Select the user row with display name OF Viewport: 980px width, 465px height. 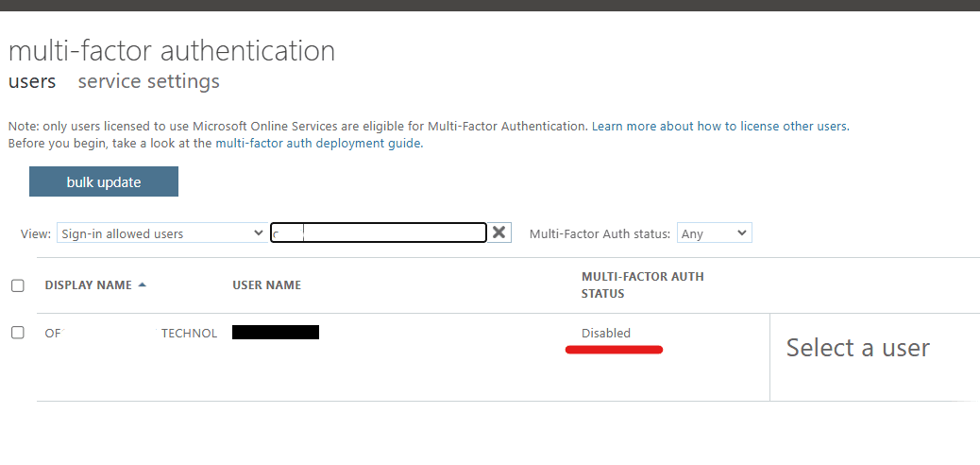pyautogui.click(x=53, y=333)
